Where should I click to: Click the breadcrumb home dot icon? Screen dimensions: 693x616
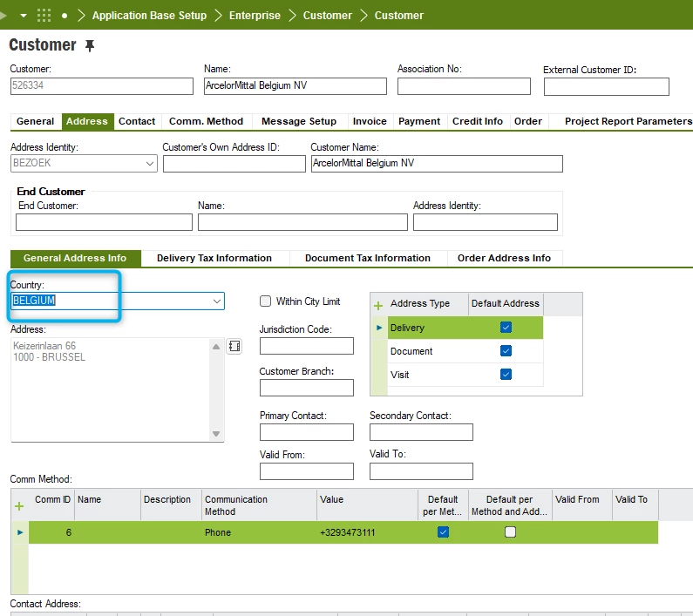[x=65, y=16]
